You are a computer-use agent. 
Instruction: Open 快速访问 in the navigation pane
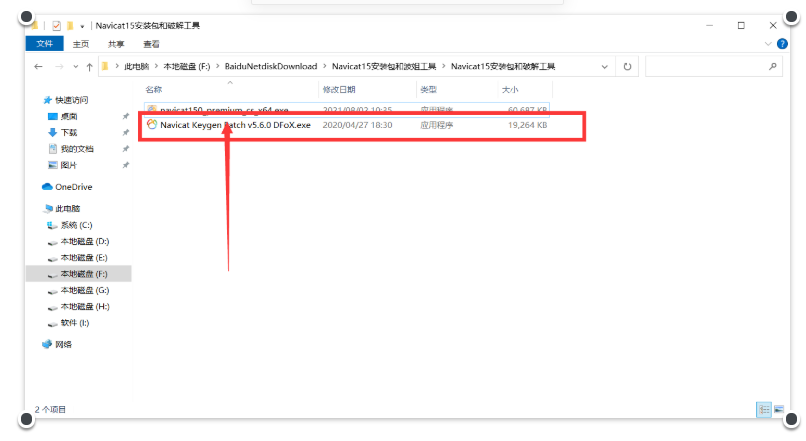click(71, 100)
